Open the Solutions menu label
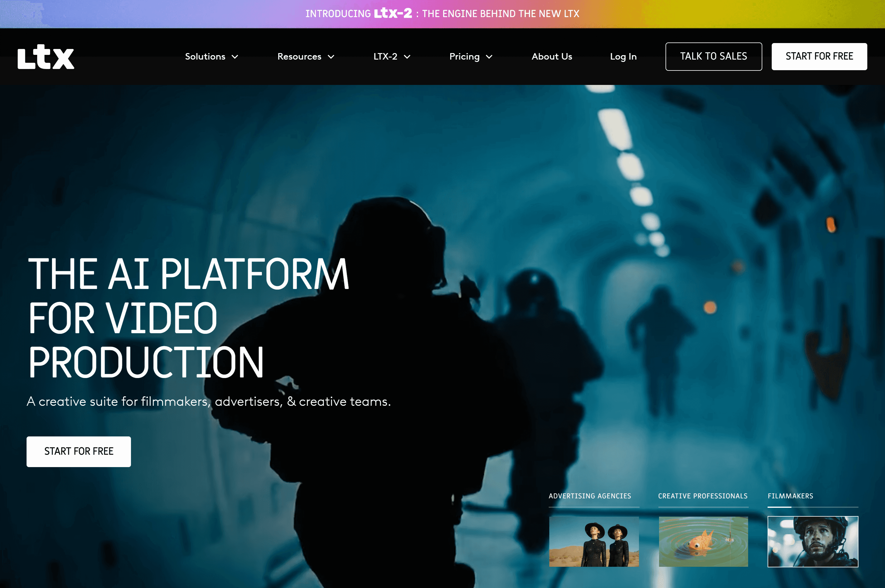The image size is (885, 588). point(205,57)
